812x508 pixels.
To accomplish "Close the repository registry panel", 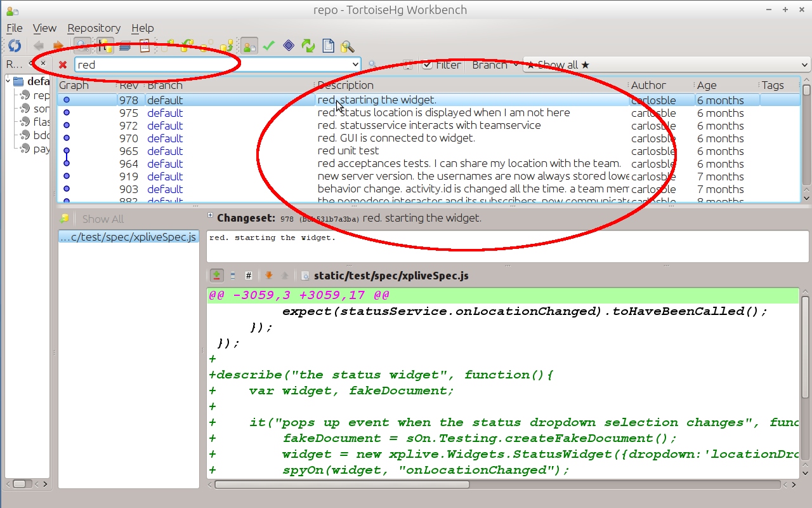I will click(x=43, y=63).
